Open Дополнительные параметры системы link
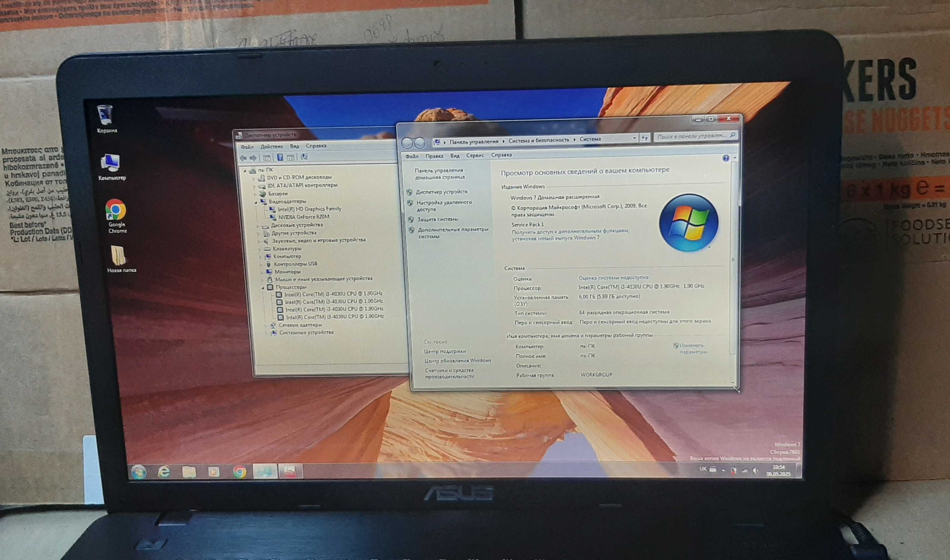This screenshot has height=560, width=950. [453, 233]
